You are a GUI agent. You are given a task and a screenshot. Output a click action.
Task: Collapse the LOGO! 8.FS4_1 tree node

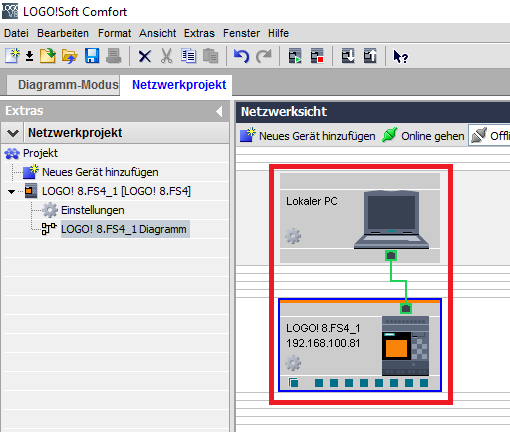coord(11,191)
